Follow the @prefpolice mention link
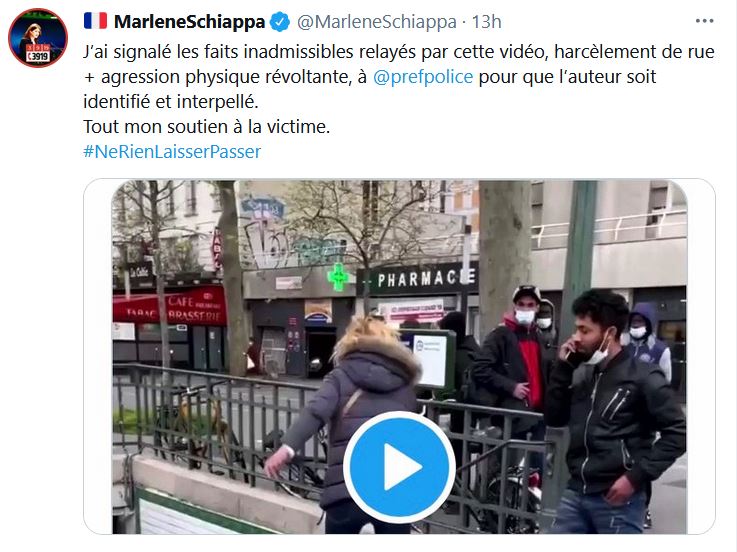737x552 pixels. (x=423, y=77)
